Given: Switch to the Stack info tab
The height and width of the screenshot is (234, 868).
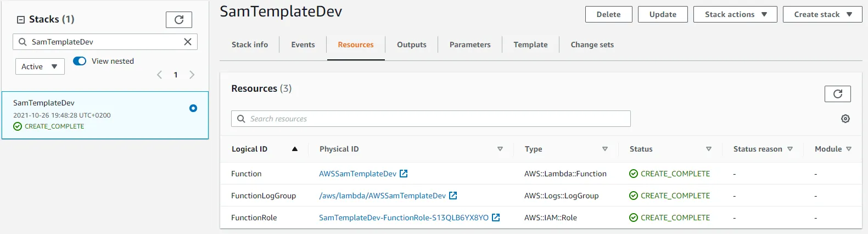Looking at the screenshot, I should point(250,44).
